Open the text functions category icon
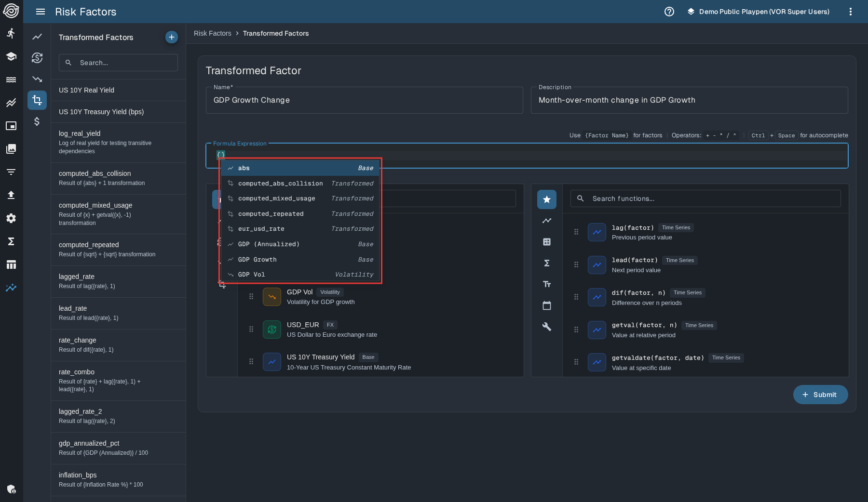Screen dimensions: 868x502 click(547, 284)
